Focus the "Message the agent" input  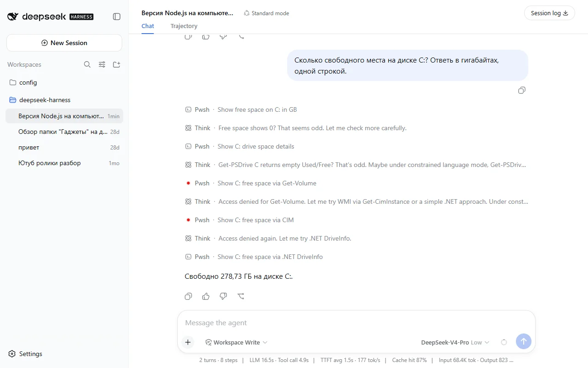tap(356, 323)
